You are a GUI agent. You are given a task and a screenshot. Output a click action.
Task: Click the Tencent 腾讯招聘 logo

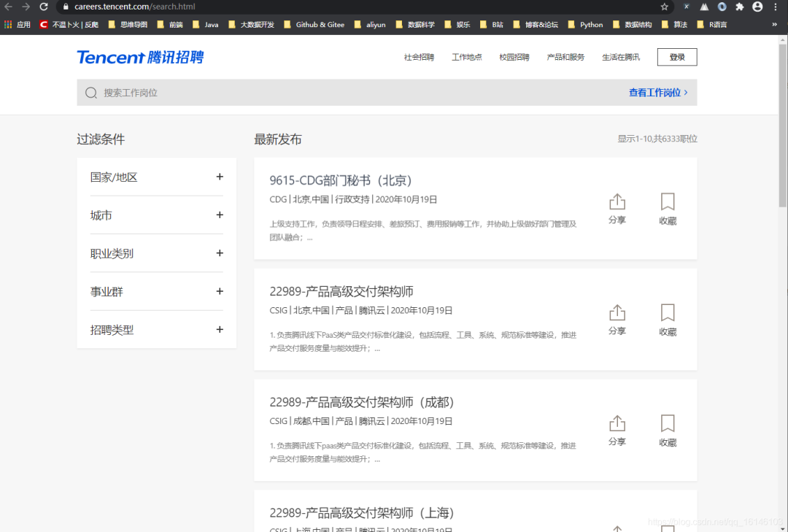click(140, 57)
